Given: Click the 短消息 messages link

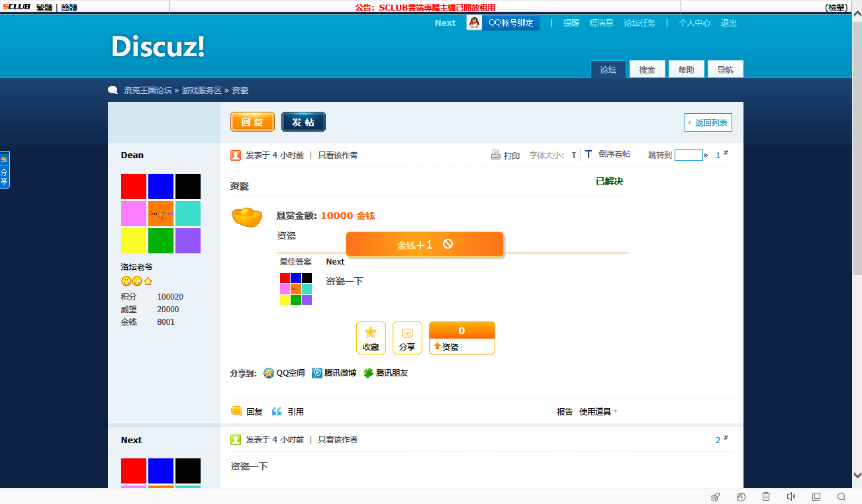Looking at the screenshot, I should 602,22.
